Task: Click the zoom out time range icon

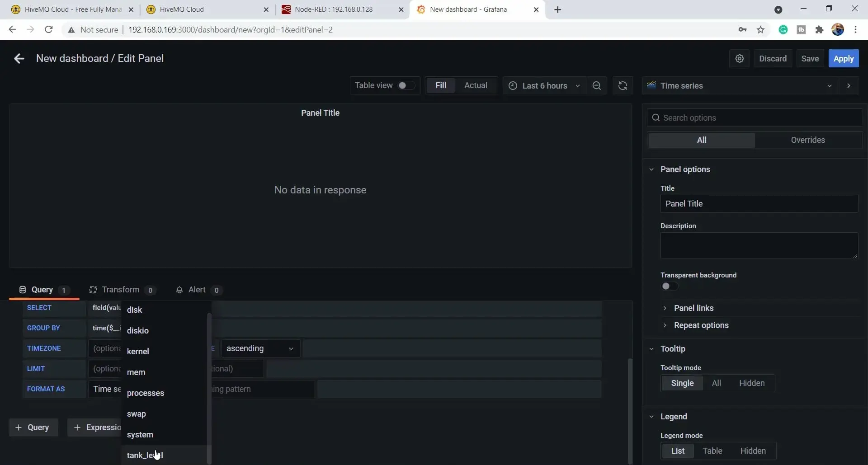Action: [x=597, y=86]
